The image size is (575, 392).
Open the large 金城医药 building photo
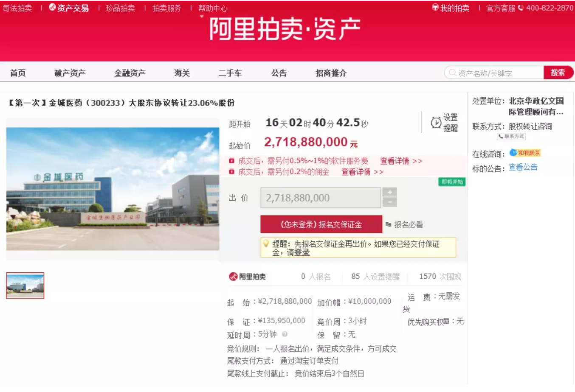113,189
